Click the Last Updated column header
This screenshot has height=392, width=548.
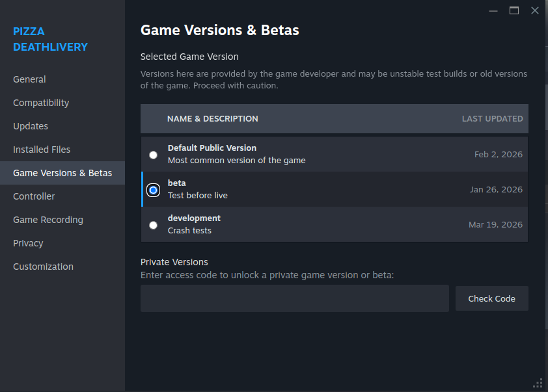(x=492, y=119)
